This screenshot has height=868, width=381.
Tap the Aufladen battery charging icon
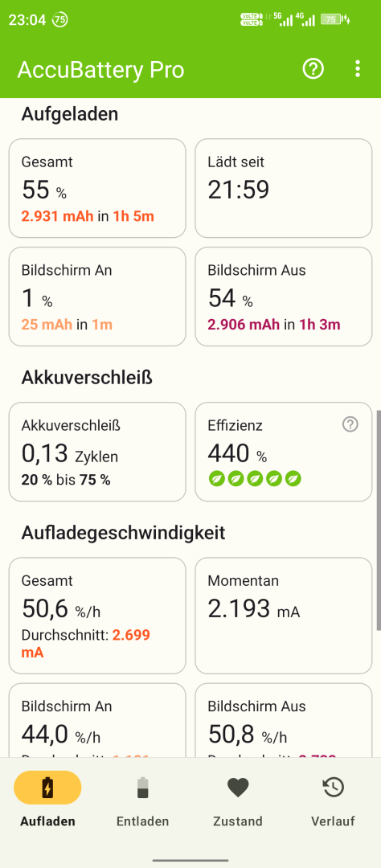point(47,787)
